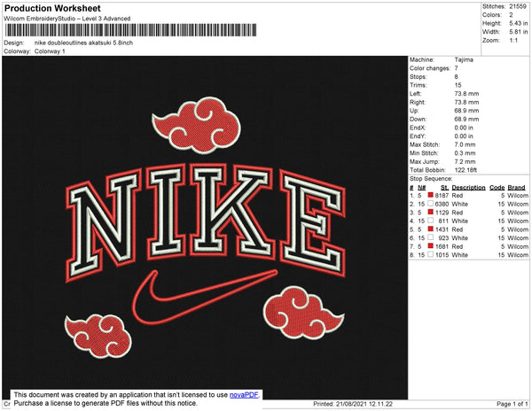Click the Height value '5.43 in'

tap(519, 23)
